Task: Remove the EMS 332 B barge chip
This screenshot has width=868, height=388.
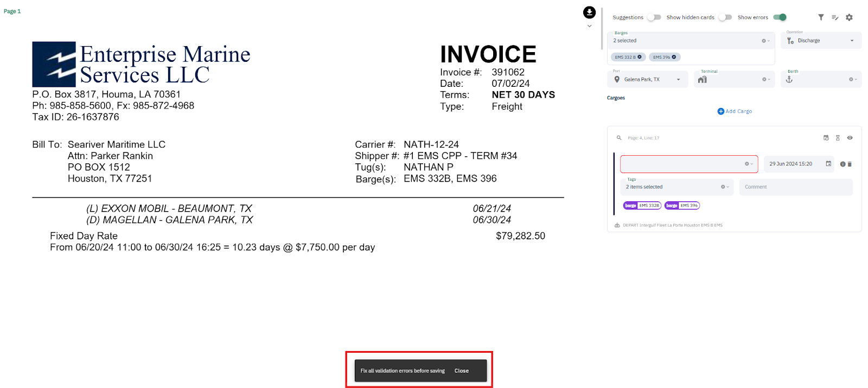Action: pyautogui.click(x=640, y=57)
